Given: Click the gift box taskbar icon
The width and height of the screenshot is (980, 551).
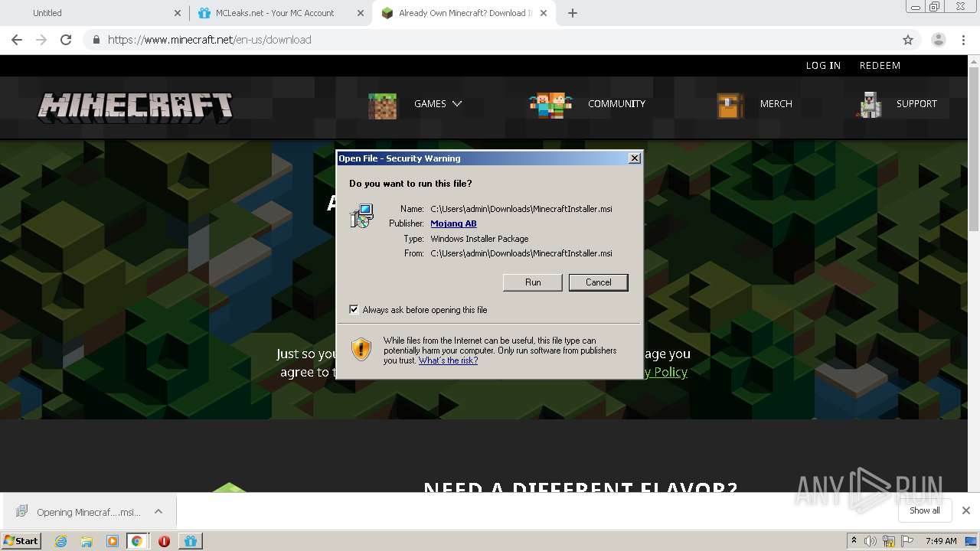Looking at the screenshot, I should coord(191,541).
